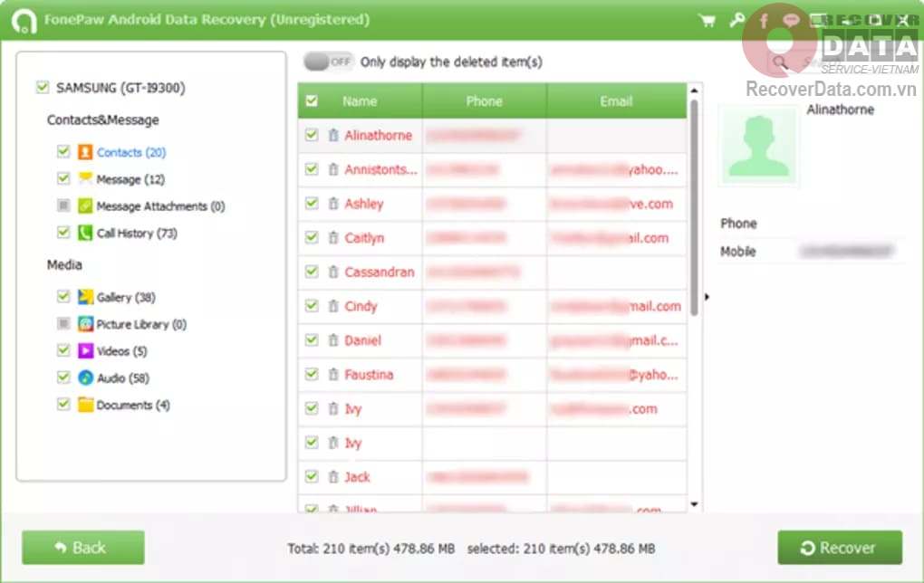Open the Audio (58) category
The height and width of the screenshot is (583, 924).
point(122,378)
